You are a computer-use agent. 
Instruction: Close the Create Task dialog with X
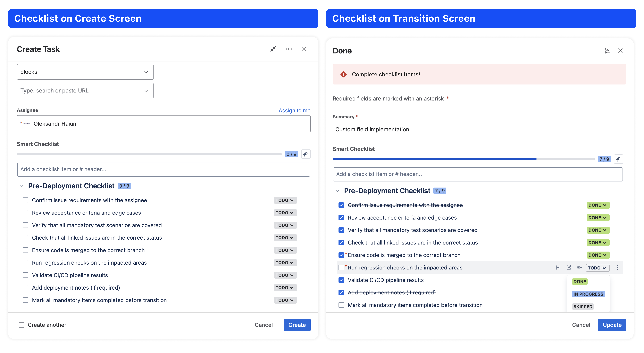point(304,49)
